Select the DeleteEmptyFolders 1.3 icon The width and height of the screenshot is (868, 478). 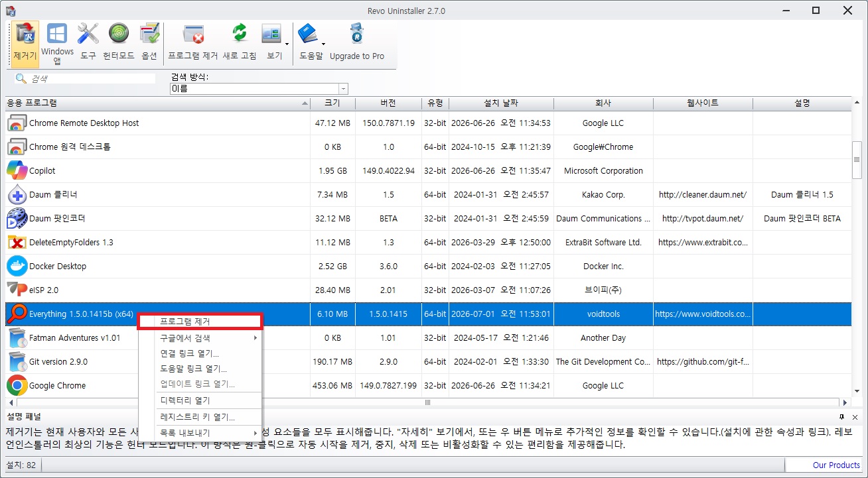pyautogui.click(x=17, y=243)
